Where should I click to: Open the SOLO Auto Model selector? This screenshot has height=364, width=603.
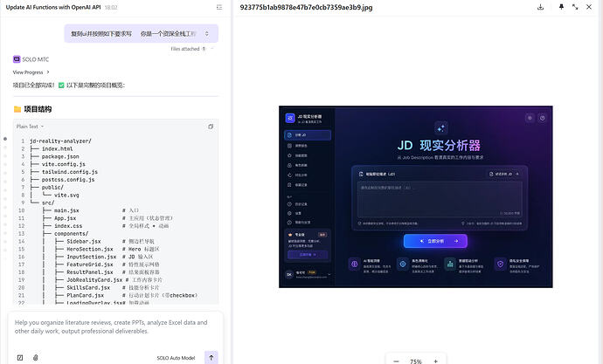176,357
